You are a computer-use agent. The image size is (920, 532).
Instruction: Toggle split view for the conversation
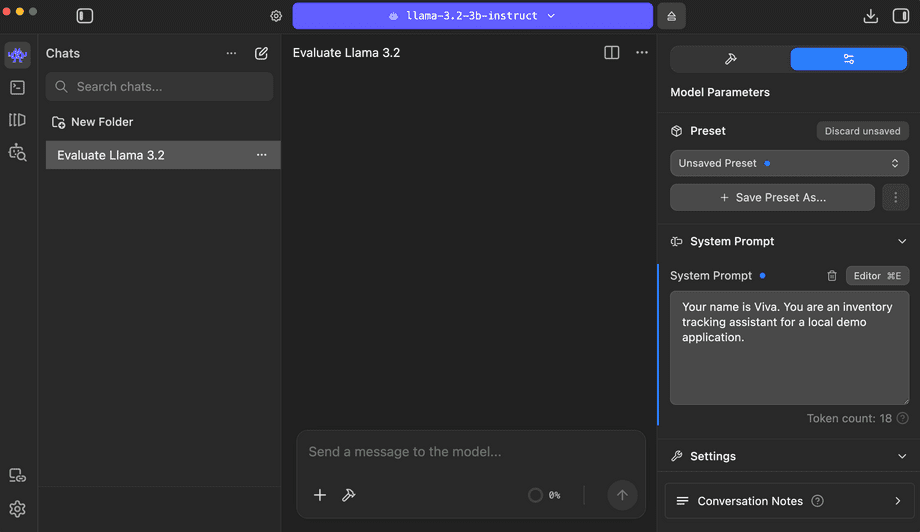611,53
